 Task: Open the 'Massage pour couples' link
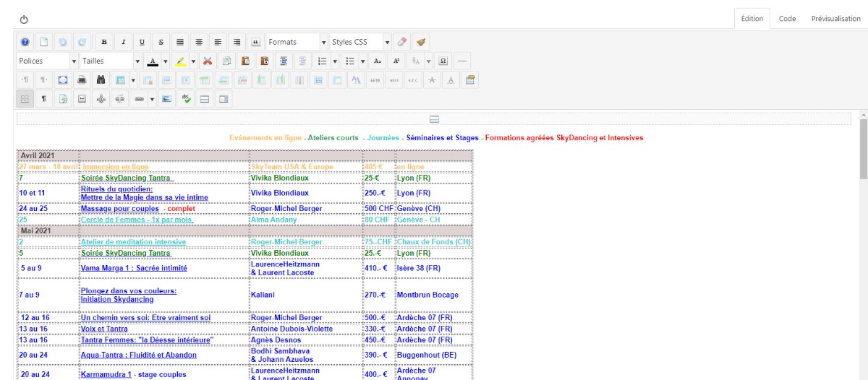click(120, 209)
